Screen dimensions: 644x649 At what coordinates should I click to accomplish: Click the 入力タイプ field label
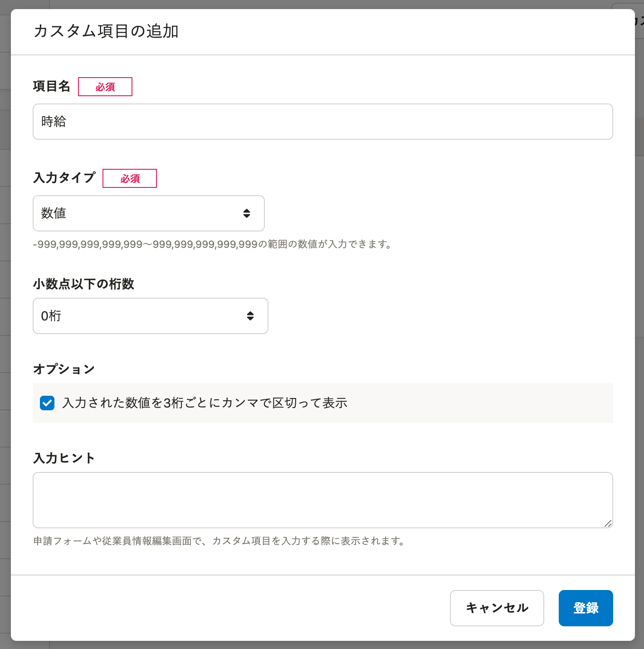click(64, 177)
